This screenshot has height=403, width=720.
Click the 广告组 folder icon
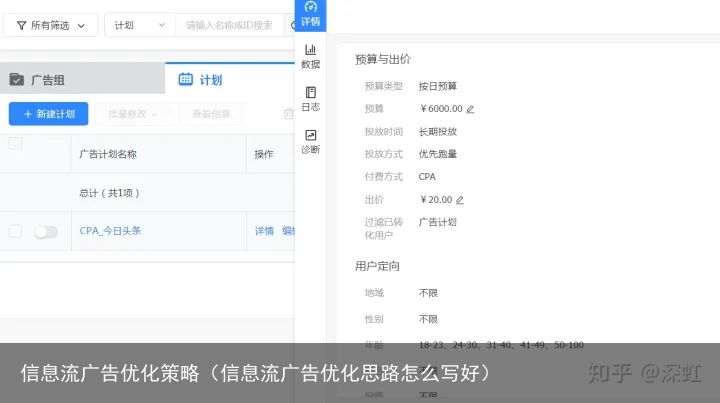(x=17, y=80)
